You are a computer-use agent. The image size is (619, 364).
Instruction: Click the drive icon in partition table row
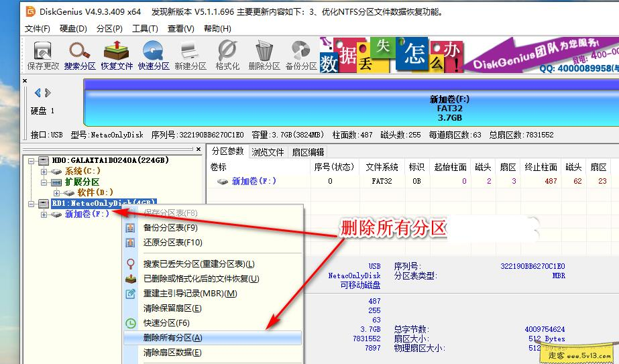223,181
